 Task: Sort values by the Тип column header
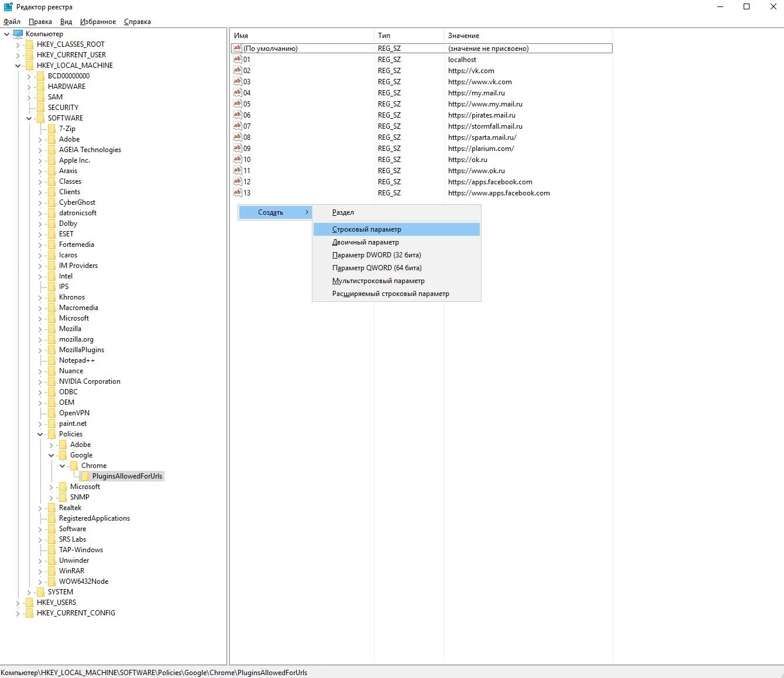pyautogui.click(x=409, y=36)
